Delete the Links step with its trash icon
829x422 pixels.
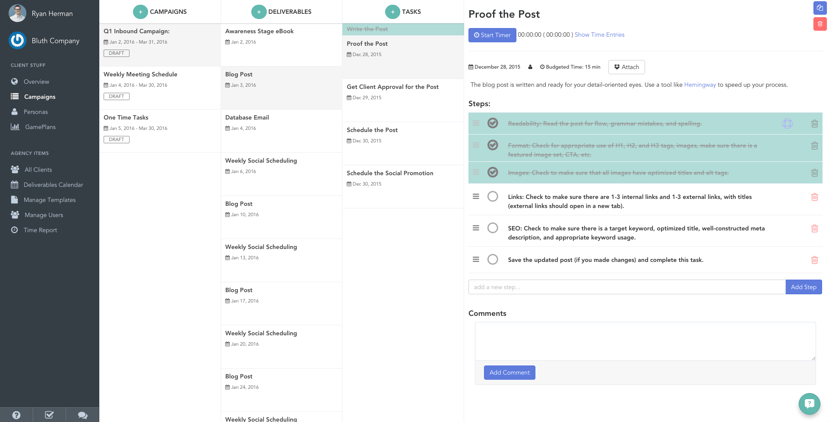click(x=814, y=197)
